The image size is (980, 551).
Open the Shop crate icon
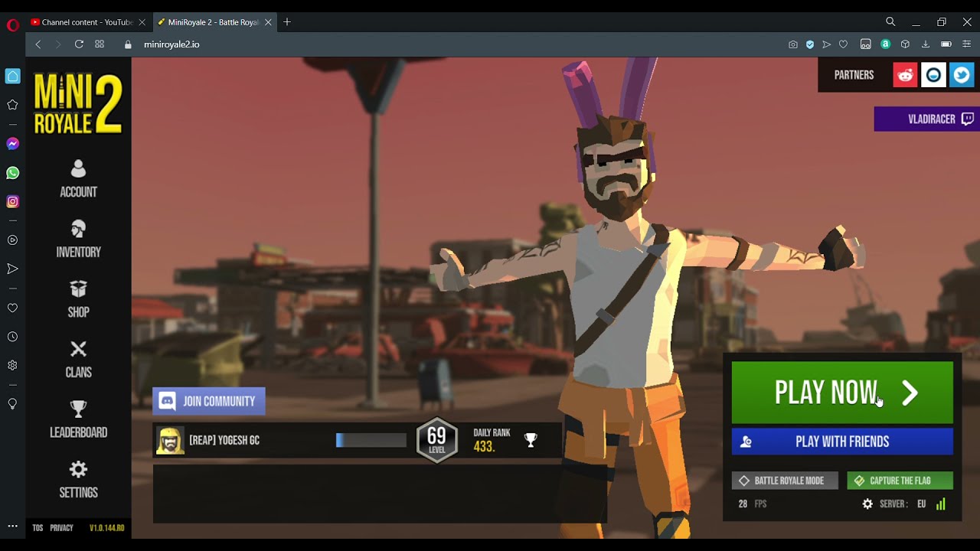78,289
